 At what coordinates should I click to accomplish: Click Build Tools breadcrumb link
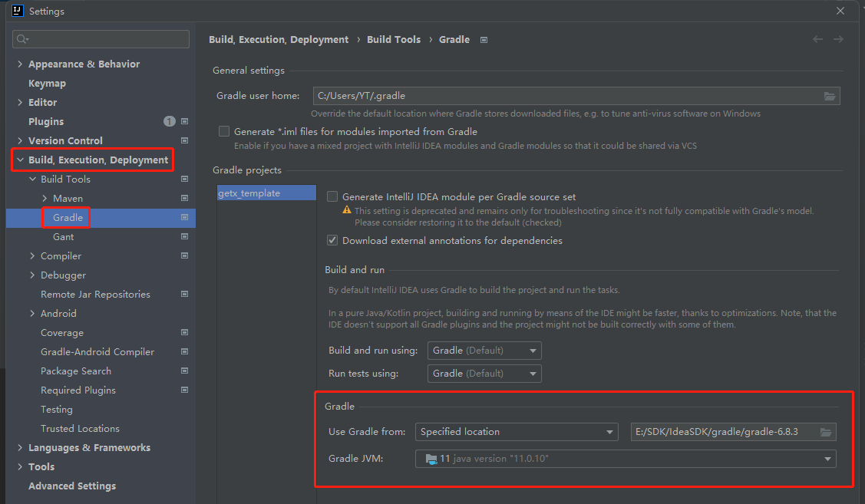pos(394,40)
